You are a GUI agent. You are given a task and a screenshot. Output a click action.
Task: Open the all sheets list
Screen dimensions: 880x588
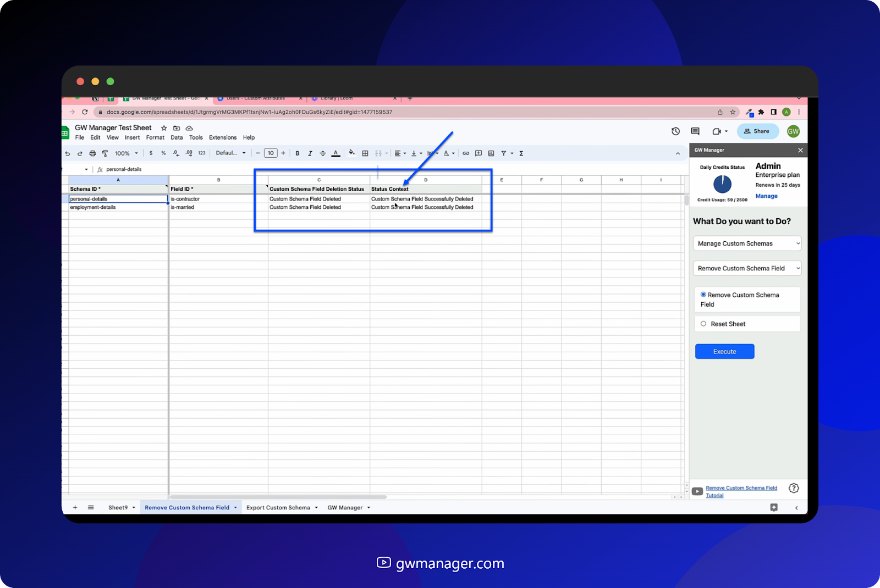(91, 508)
